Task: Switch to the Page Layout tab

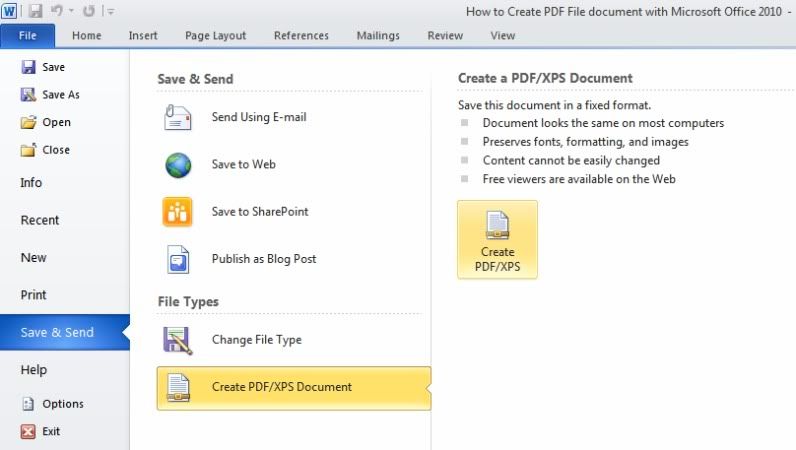Action: (215, 35)
